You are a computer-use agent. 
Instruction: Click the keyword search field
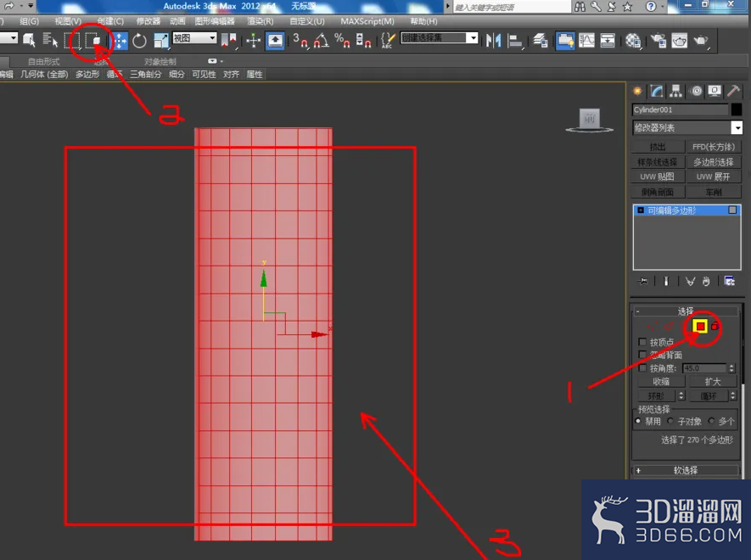[512, 7]
